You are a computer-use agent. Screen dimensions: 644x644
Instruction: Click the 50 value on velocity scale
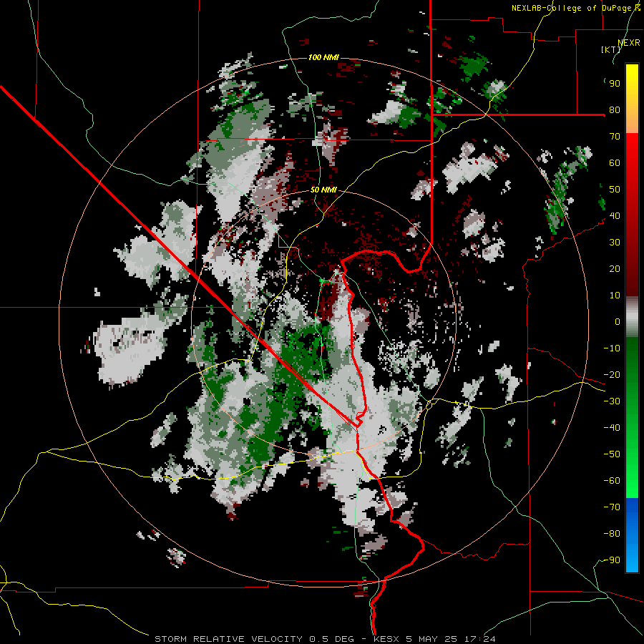pyautogui.click(x=615, y=190)
